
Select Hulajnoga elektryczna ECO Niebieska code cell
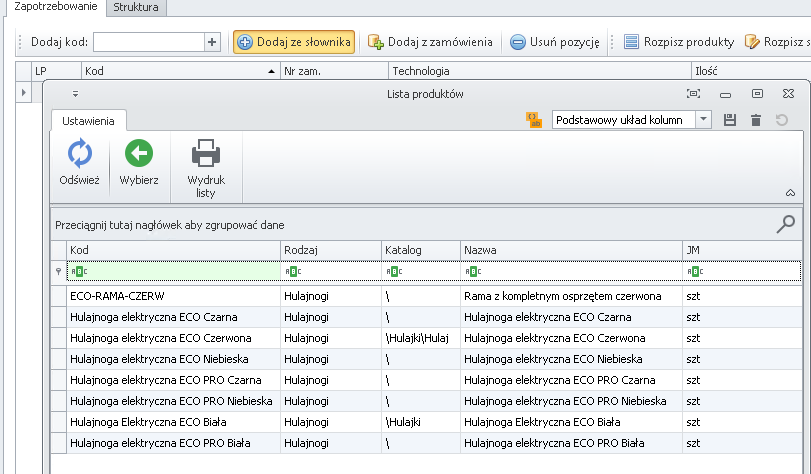click(x=174, y=359)
